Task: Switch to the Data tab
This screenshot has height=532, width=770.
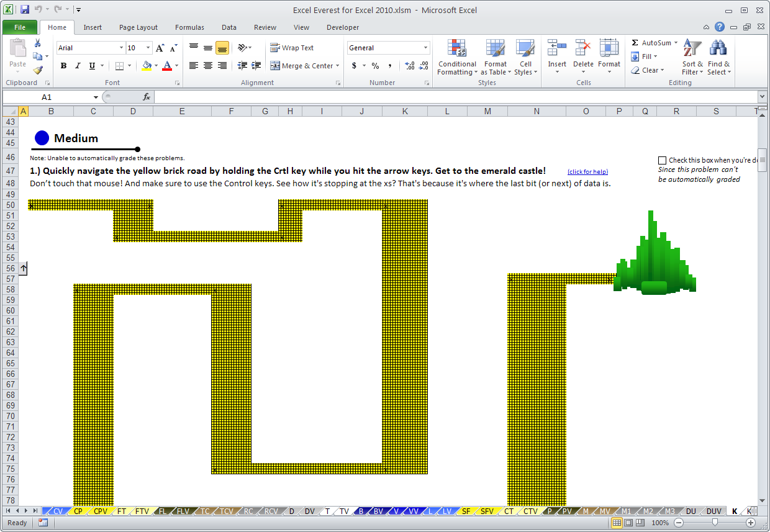Action: tap(229, 27)
